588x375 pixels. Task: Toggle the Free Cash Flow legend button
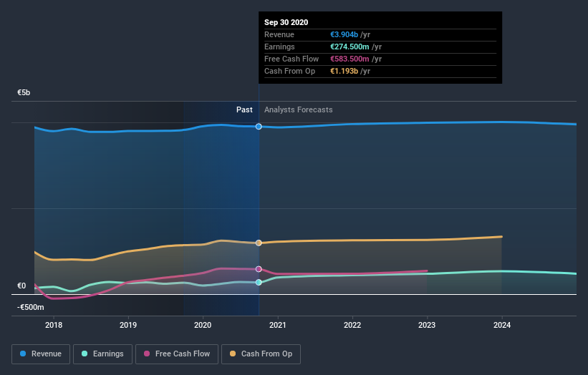(177, 354)
